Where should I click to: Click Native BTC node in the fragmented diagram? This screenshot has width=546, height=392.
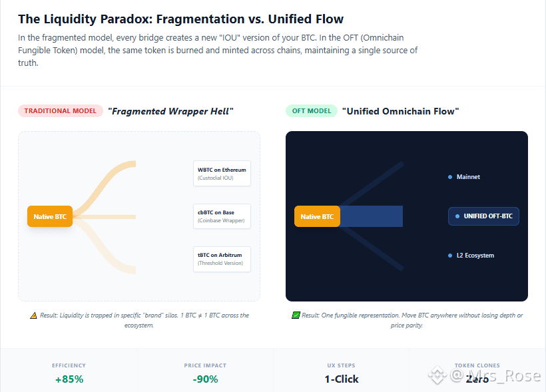tap(50, 216)
